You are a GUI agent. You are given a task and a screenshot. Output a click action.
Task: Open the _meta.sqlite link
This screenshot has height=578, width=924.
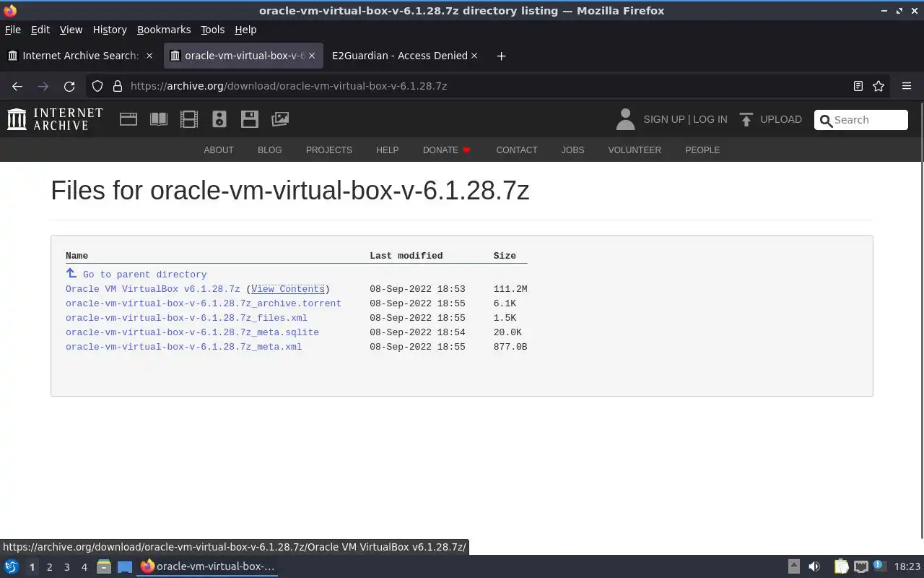[192, 332]
